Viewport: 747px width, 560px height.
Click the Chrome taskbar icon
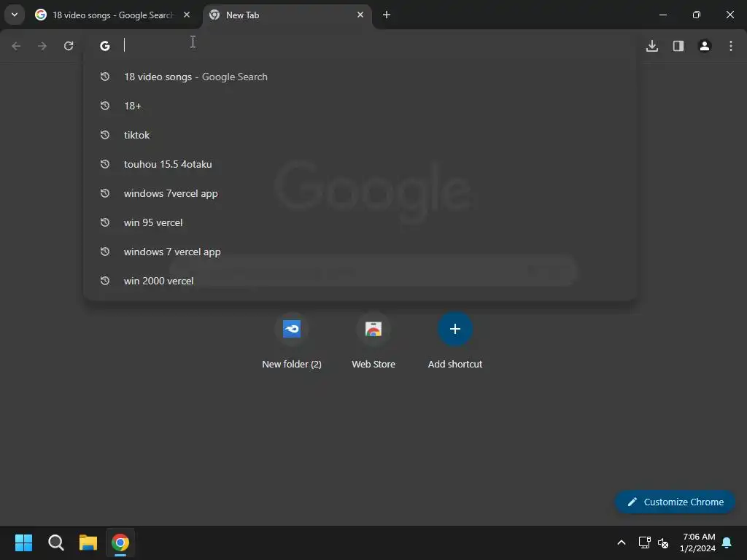pos(120,542)
